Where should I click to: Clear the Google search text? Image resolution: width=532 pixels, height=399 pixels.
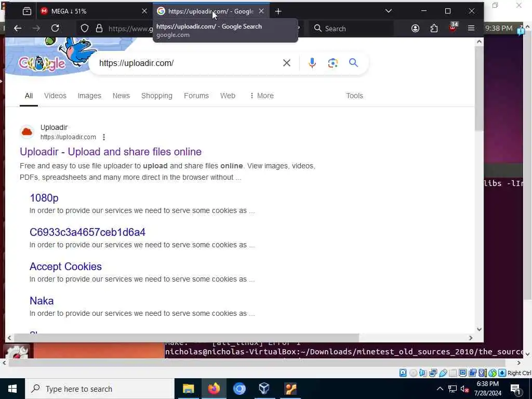[287, 63]
